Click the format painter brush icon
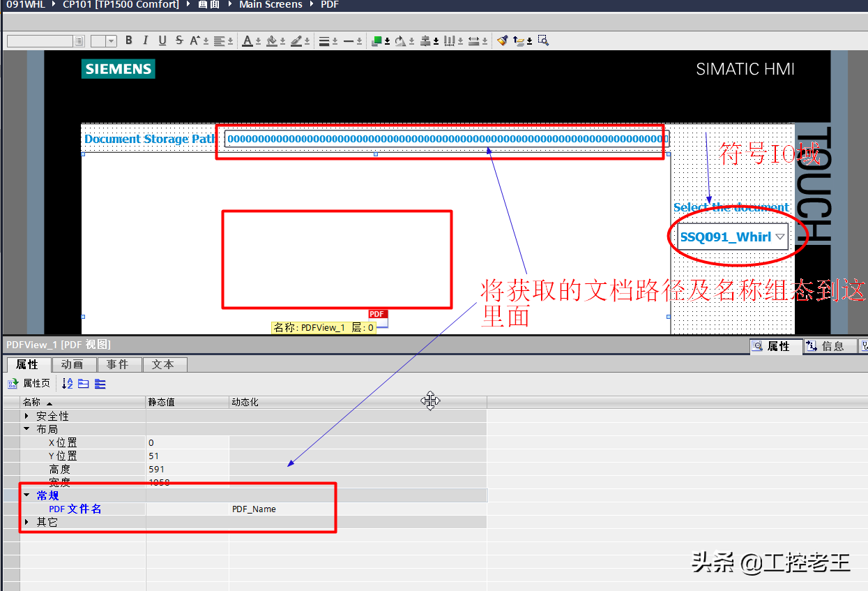 (503, 40)
